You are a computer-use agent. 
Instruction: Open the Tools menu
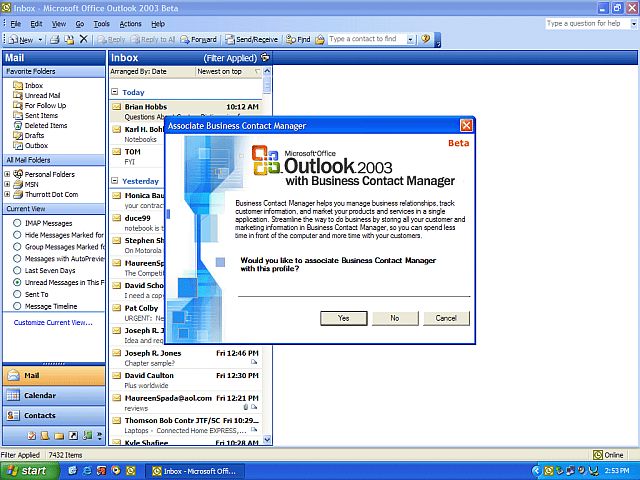101,23
